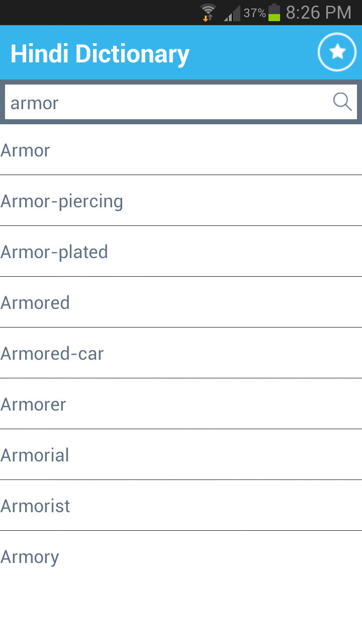Open the word 'Armor'
Viewport: 362px width, 644px height.
pos(181,150)
